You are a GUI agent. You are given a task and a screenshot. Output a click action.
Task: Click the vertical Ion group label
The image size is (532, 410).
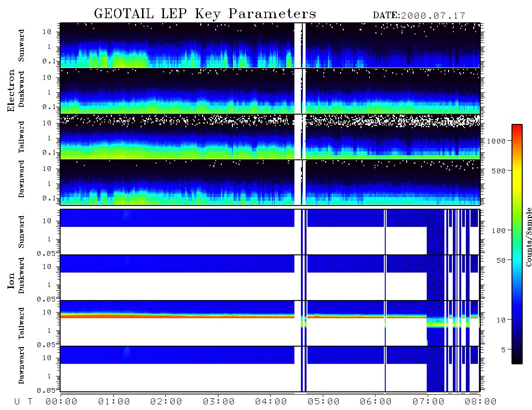click(11, 280)
